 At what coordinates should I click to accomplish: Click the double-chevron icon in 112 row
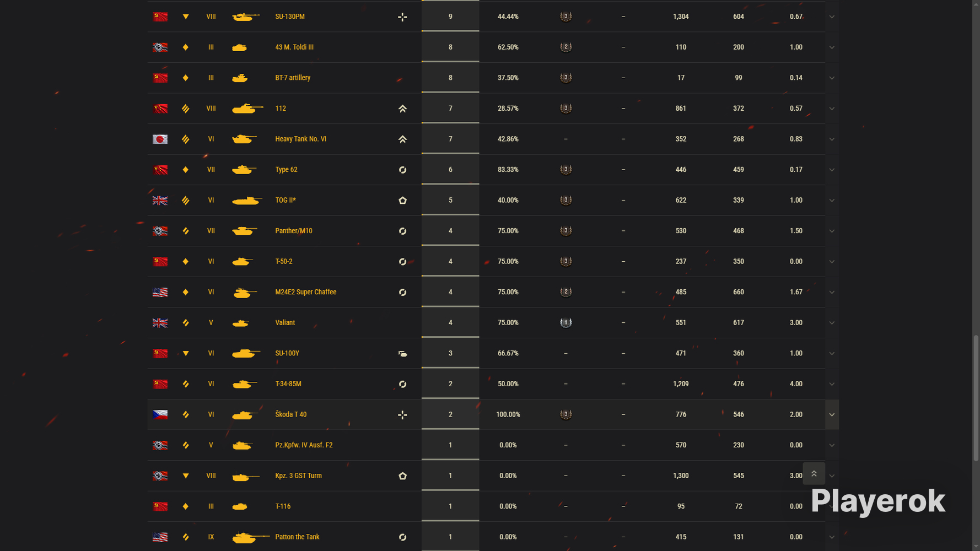402,109
